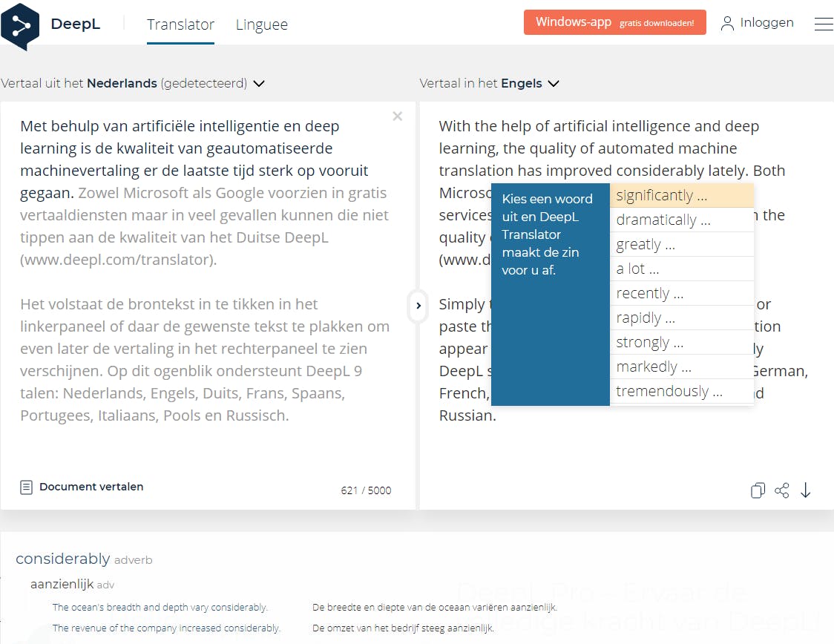Pick "tremendously" from the word alternatives
Viewport: 834px width, 644px height.
coord(669,392)
